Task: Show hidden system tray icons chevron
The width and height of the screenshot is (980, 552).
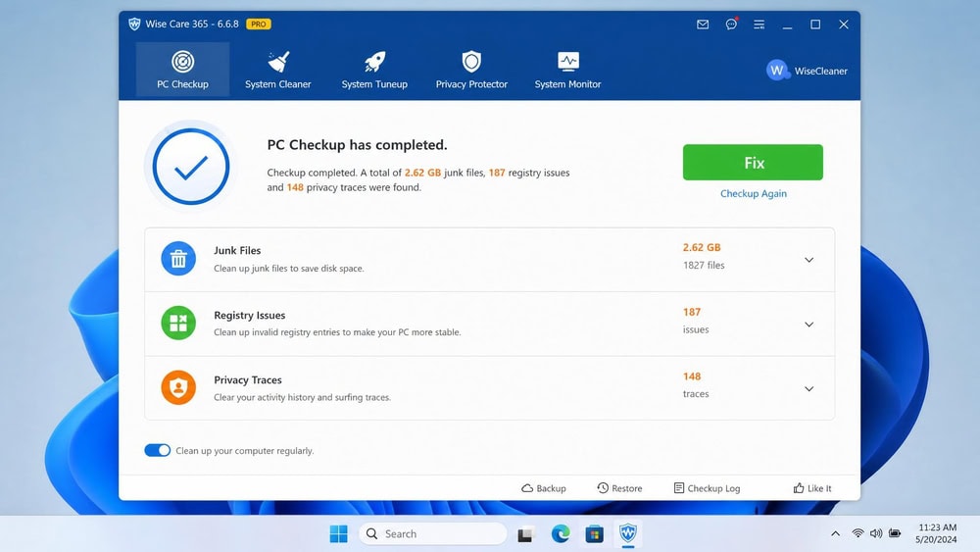Action: coord(835,534)
